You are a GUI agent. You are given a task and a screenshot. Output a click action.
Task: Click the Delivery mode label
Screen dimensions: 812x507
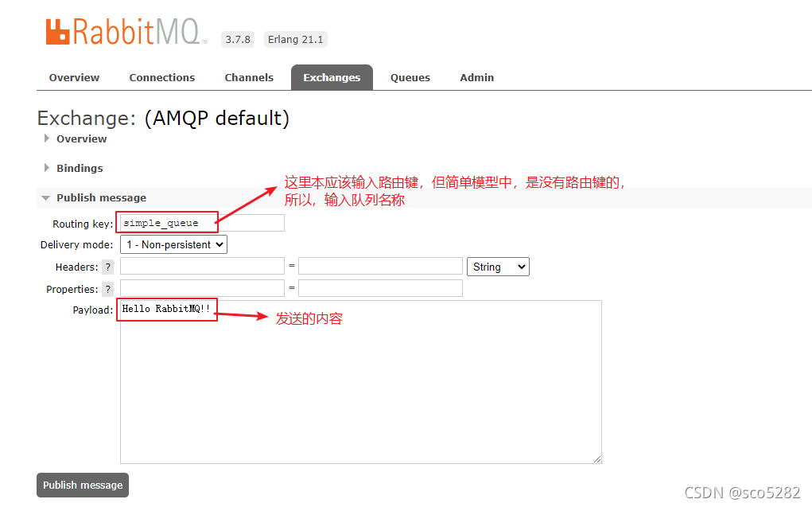point(76,244)
